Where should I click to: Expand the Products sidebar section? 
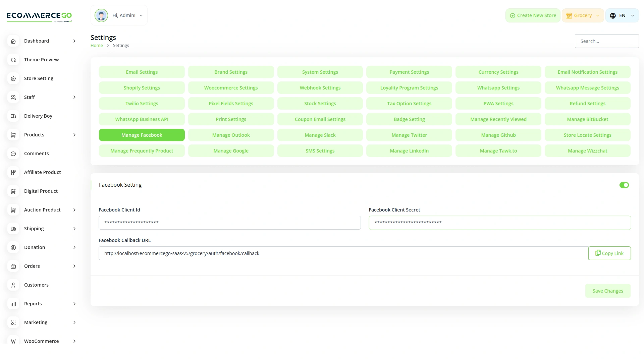[x=13, y=135]
